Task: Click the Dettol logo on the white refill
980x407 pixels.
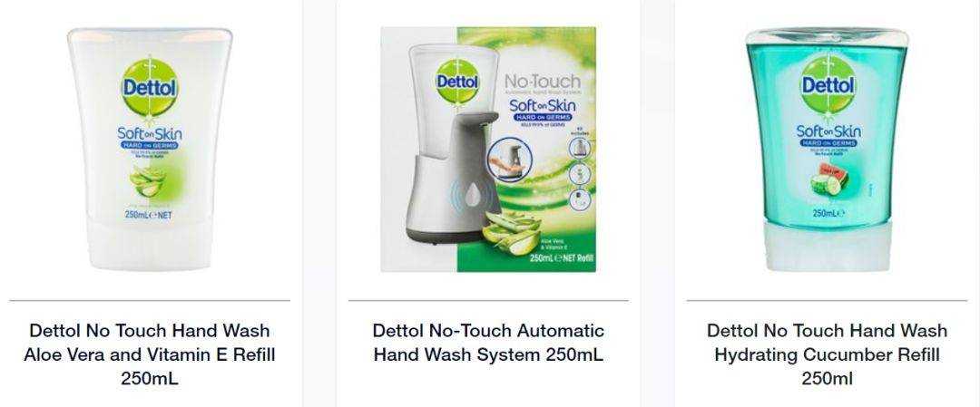Action: (x=150, y=87)
